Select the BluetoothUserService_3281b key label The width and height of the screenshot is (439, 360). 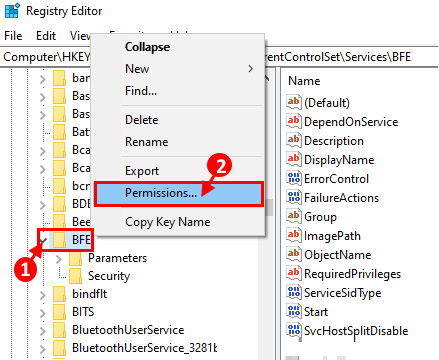pos(145,348)
